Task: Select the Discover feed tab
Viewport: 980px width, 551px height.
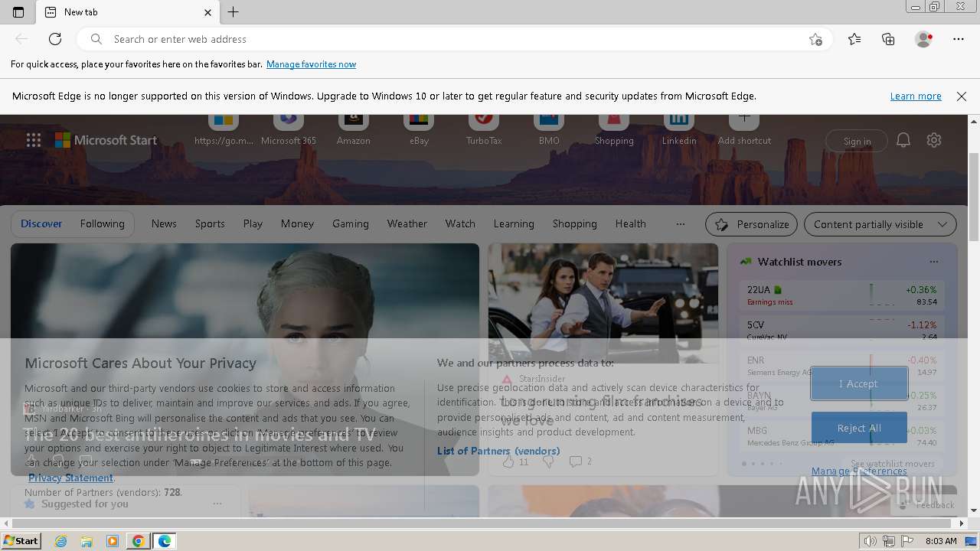Action: pyautogui.click(x=41, y=223)
